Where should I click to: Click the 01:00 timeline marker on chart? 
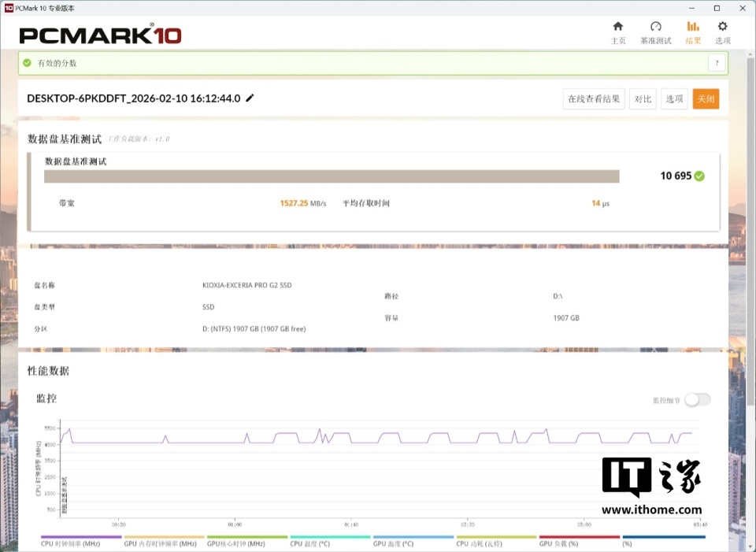(235, 524)
